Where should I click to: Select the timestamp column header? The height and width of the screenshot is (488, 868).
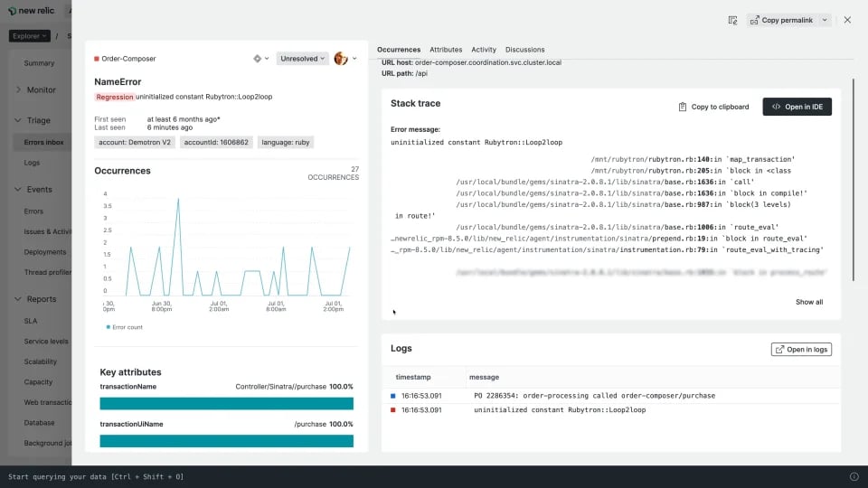(x=413, y=378)
